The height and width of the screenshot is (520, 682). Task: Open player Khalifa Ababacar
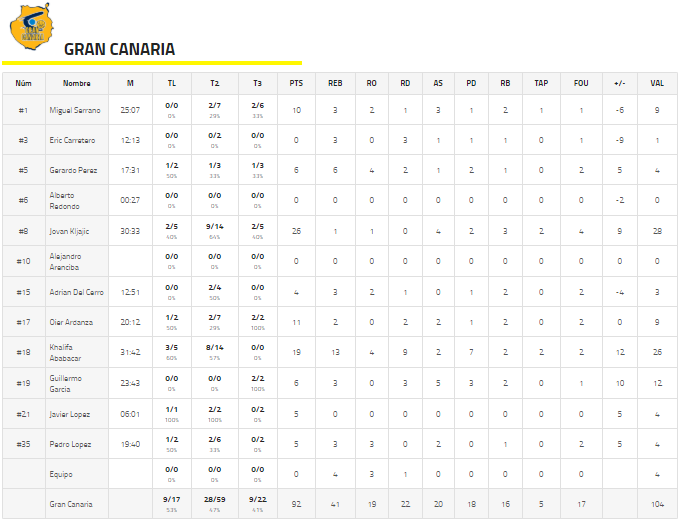pyautogui.click(x=68, y=352)
